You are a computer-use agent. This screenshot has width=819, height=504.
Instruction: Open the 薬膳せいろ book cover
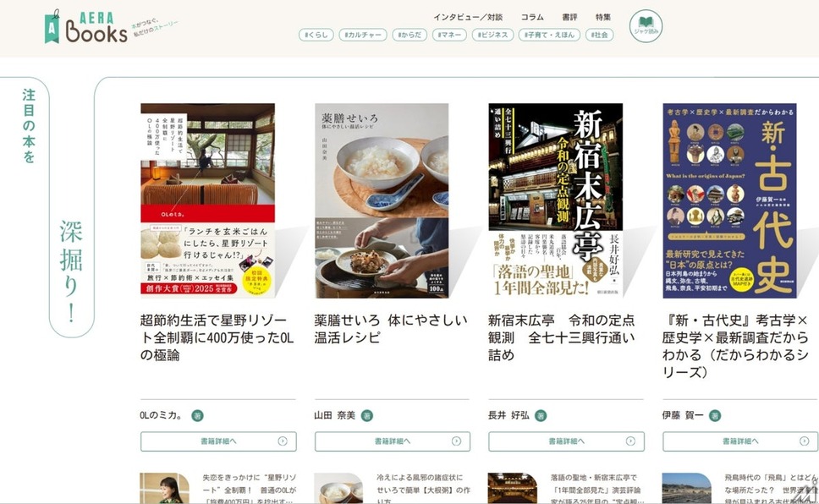point(382,200)
